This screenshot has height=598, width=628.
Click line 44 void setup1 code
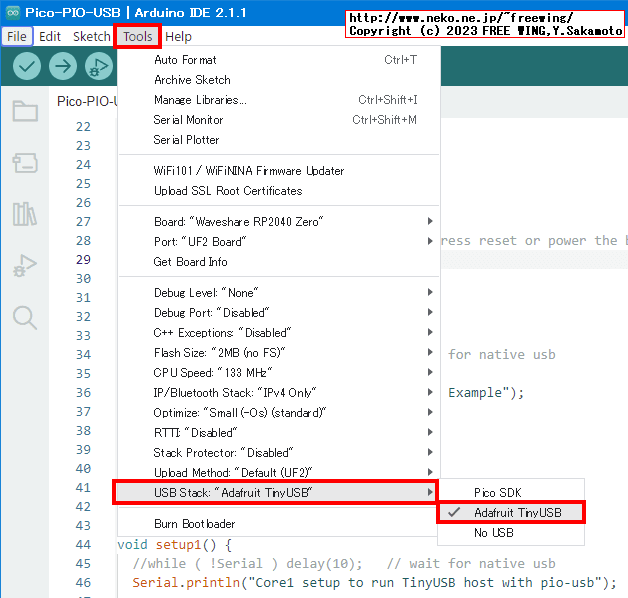pos(175,544)
